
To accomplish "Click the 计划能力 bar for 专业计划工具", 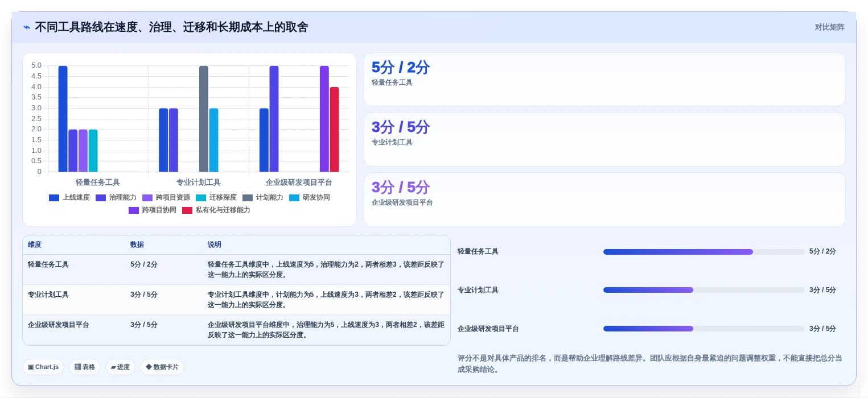I will [x=204, y=119].
